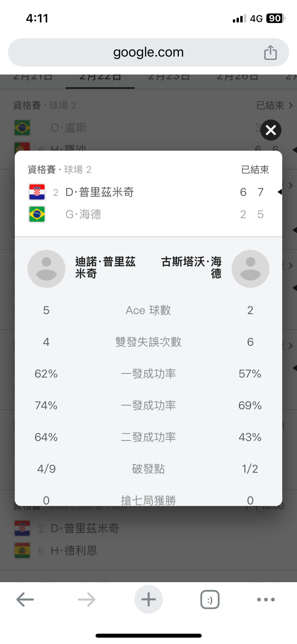Tap the Brazil flag beside G·海德

pyautogui.click(x=37, y=214)
